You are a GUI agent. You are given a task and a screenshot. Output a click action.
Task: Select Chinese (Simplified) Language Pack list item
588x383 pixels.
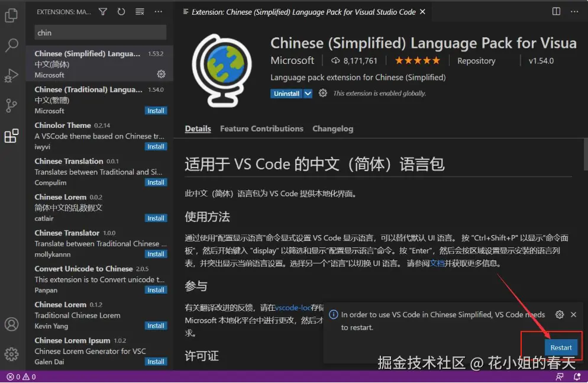(x=99, y=64)
